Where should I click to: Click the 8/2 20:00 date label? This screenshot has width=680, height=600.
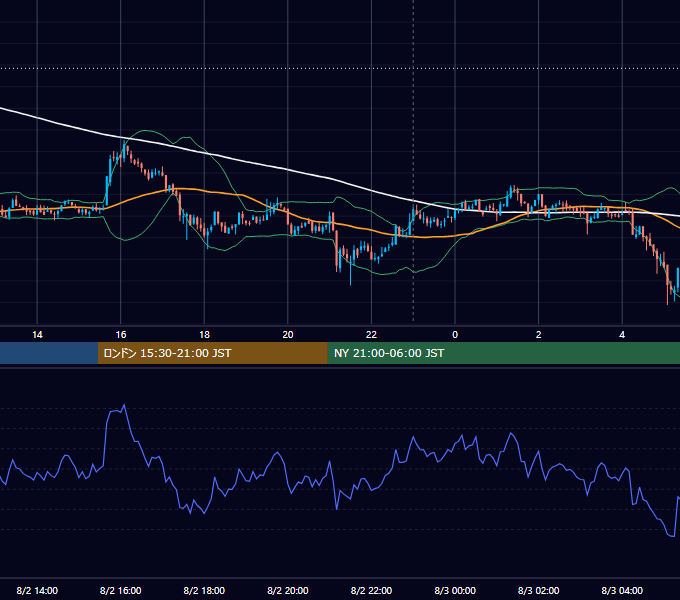coord(288,590)
